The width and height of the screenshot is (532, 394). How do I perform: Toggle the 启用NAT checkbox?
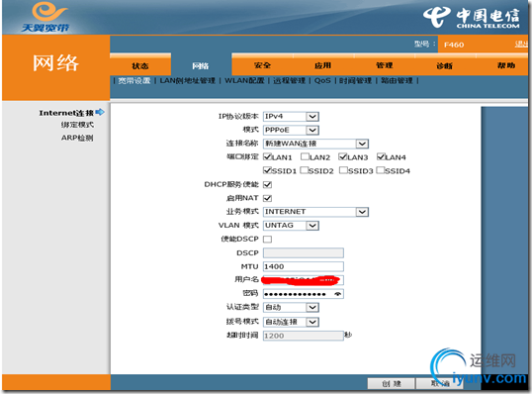[268, 198]
